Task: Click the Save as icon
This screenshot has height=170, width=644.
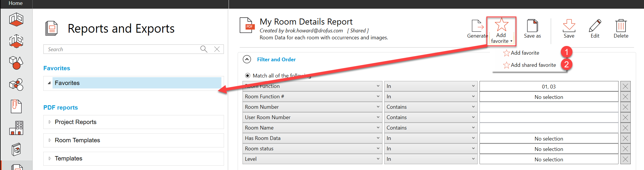Action: tap(532, 26)
